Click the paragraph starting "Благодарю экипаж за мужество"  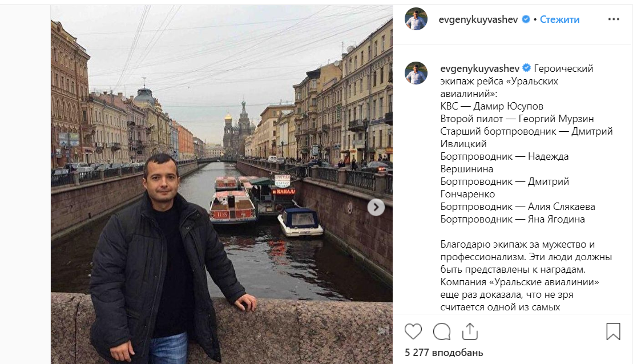click(x=526, y=276)
